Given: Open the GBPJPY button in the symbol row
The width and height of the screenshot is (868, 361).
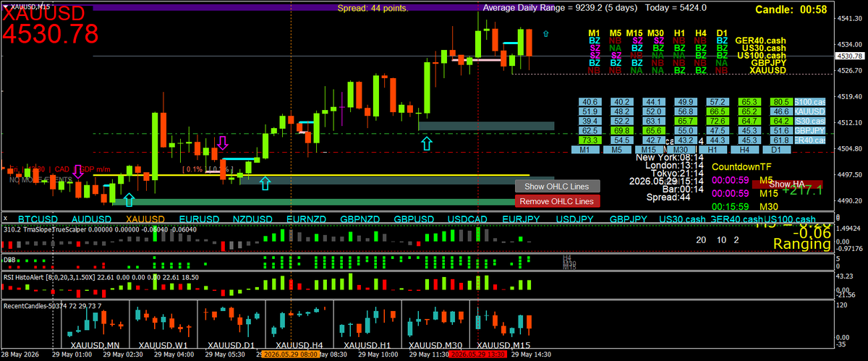Looking at the screenshot, I should [629, 218].
